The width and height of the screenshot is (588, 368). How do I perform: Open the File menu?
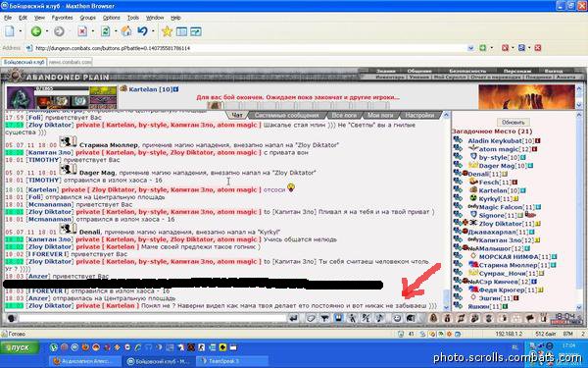(8, 18)
